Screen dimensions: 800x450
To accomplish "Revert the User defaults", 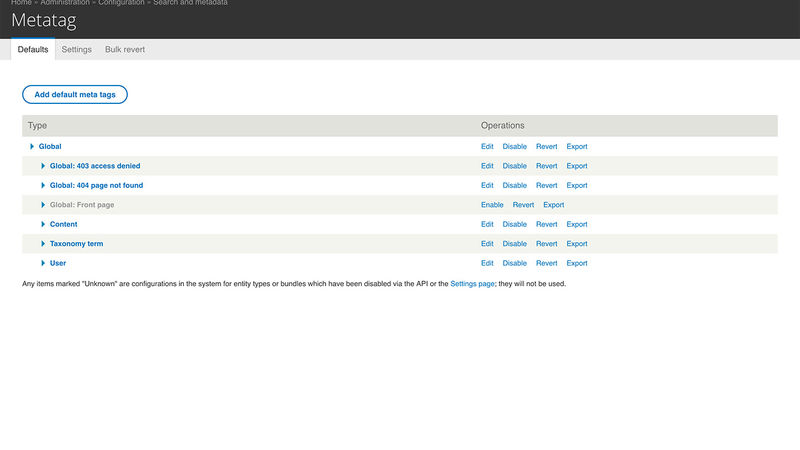I will tap(546, 263).
